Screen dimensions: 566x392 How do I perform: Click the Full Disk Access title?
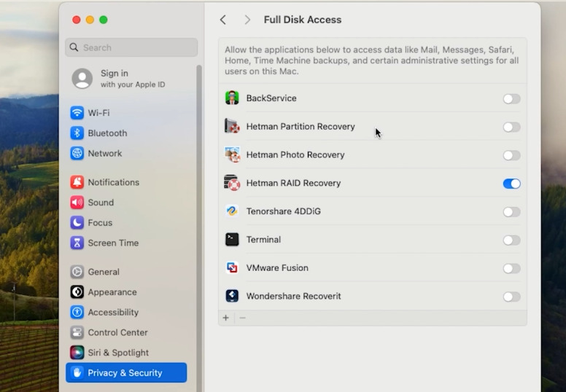click(303, 20)
